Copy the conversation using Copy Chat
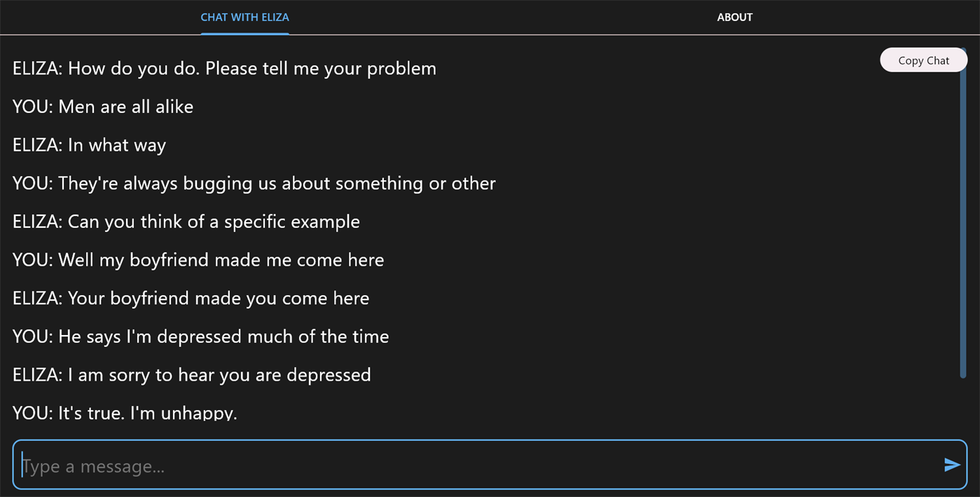 (x=923, y=60)
